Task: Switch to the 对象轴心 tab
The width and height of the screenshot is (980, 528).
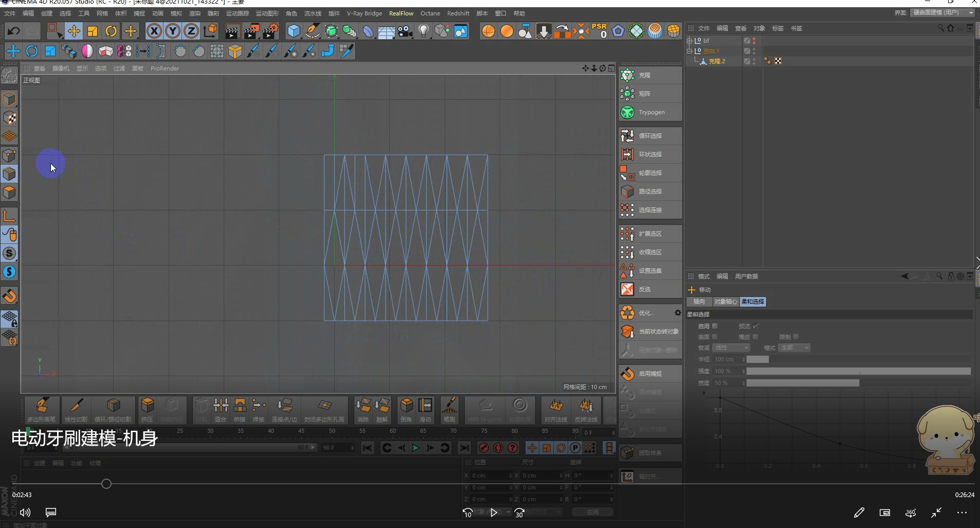Action: pyautogui.click(x=725, y=302)
